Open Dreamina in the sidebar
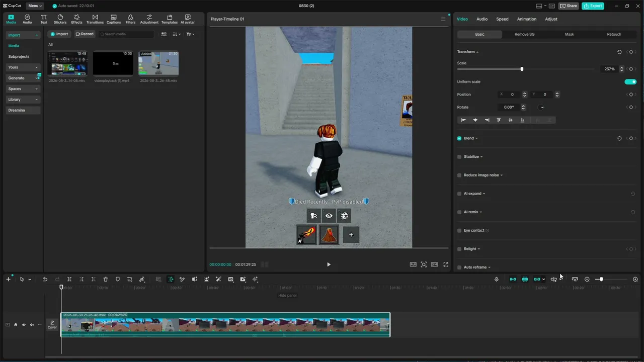644x362 pixels. coord(23,110)
